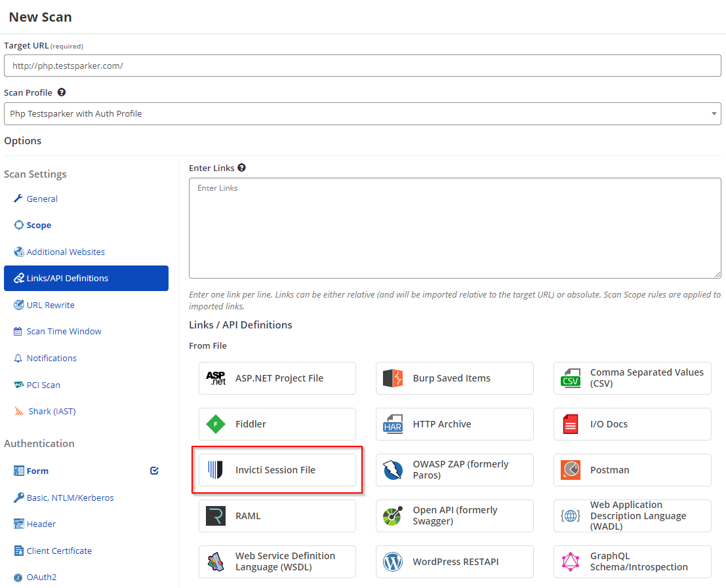Click the Shark (IAST) icon
The width and height of the screenshot is (726, 588).
[x=19, y=411]
